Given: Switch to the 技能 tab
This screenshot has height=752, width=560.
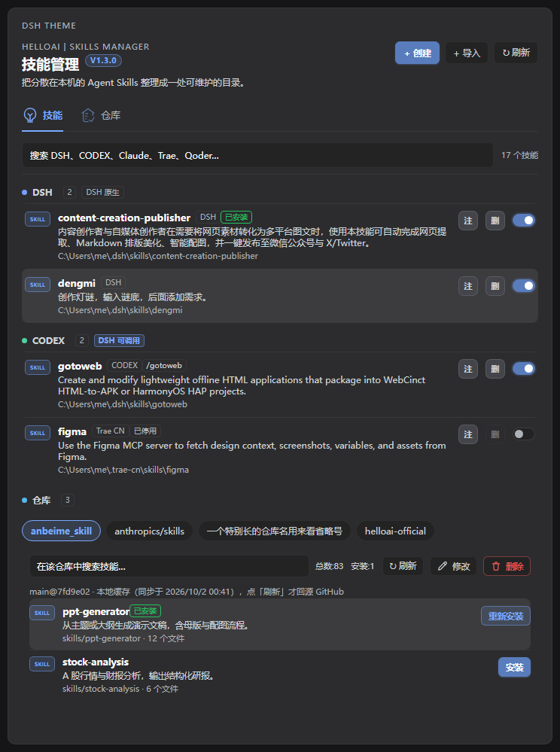Looking at the screenshot, I should click(x=43, y=116).
